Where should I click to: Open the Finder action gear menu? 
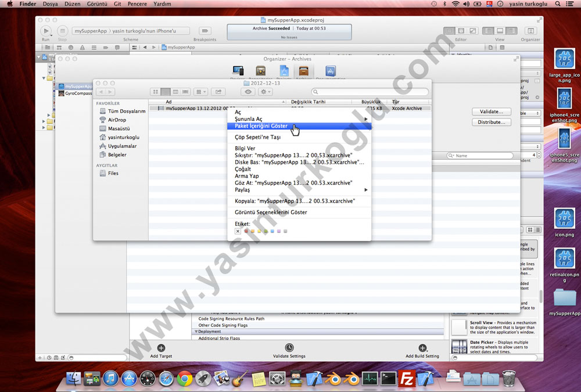pos(266,92)
